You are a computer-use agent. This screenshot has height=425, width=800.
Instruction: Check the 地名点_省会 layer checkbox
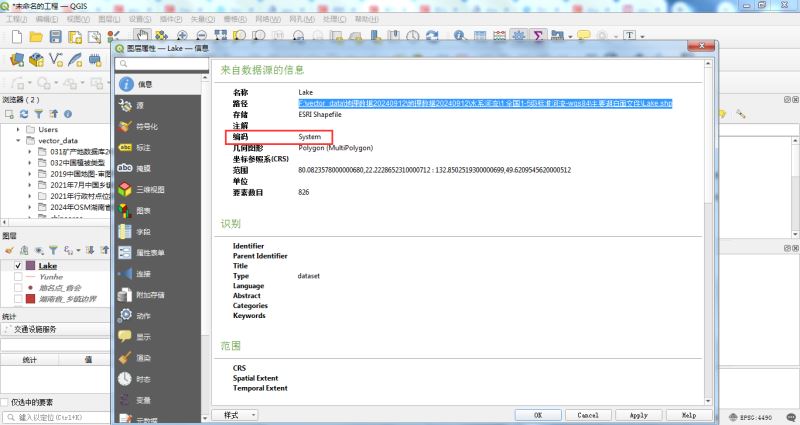tap(18, 288)
